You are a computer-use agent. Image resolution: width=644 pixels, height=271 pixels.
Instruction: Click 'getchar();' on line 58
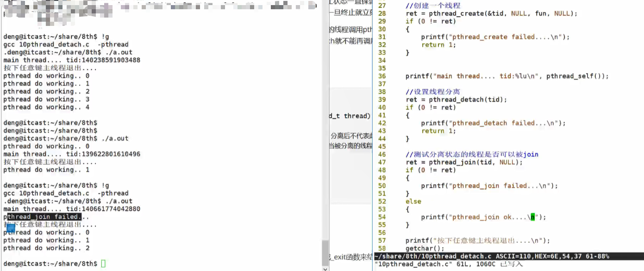coord(425,248)
